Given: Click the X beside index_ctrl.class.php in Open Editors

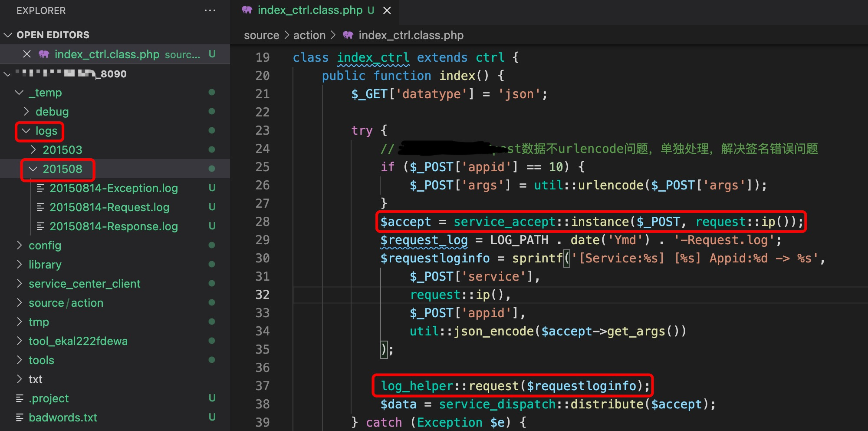Looking at the screenshot, I should [27, 54].
